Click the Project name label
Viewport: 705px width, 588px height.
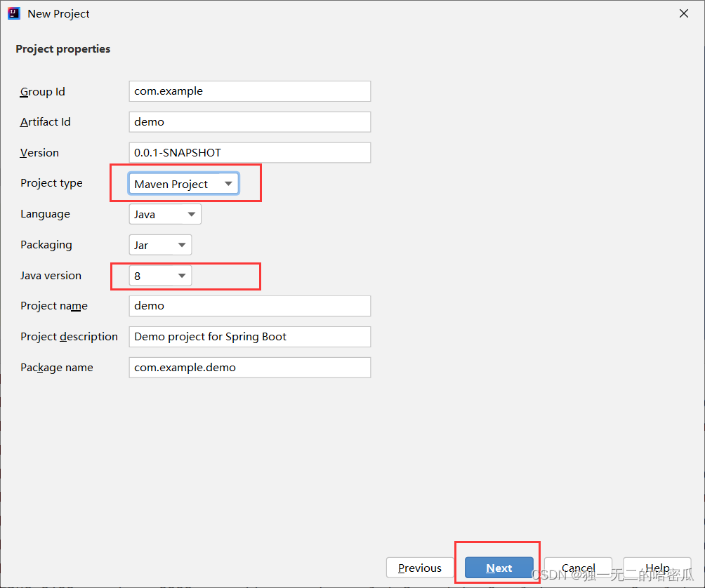(54, 306)
